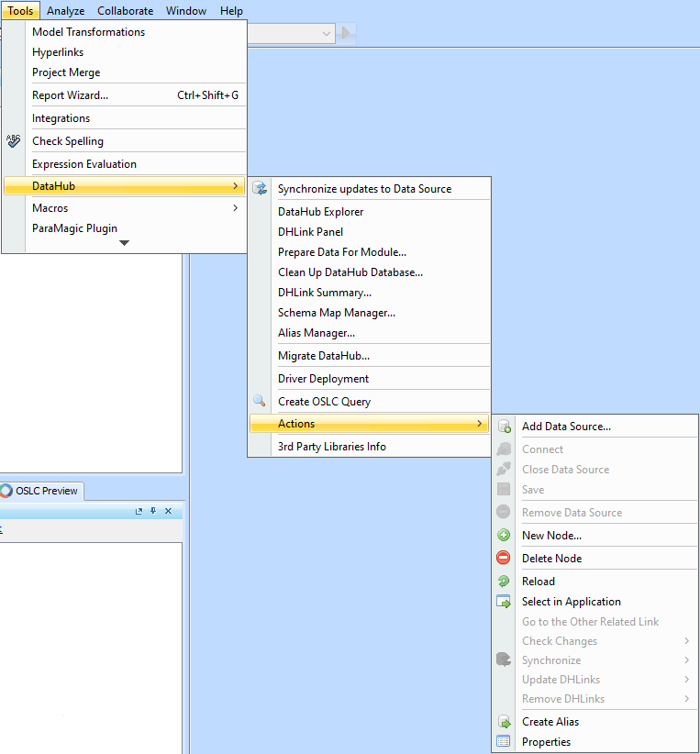700x754 pixels.
Task: Expand the Actions submenu arrow
Action: click(479, 423)
